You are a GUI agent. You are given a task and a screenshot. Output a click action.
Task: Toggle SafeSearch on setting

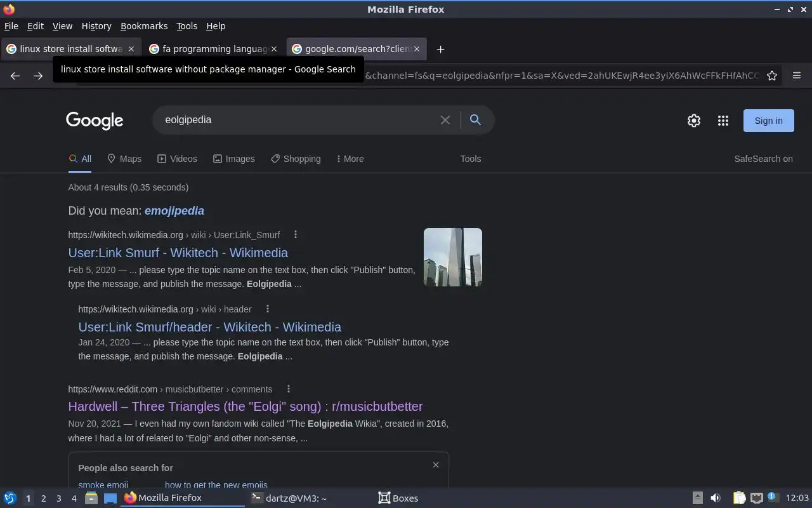763,159
